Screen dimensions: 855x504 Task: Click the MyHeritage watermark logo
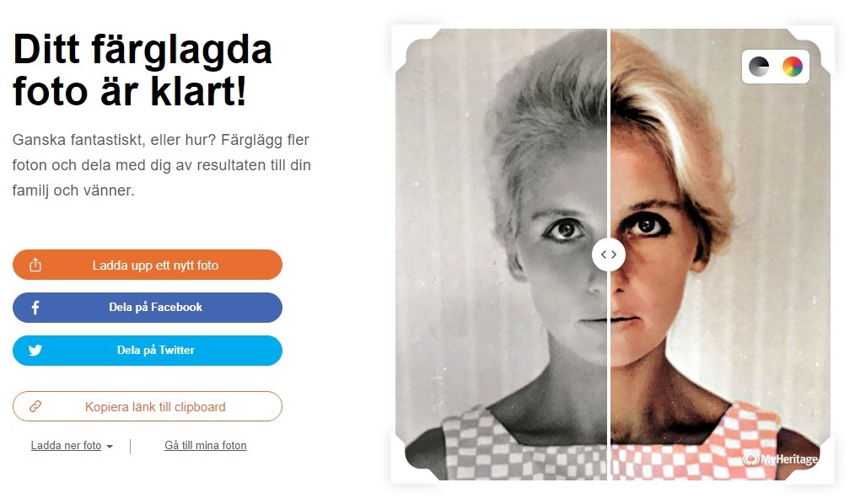781,458
